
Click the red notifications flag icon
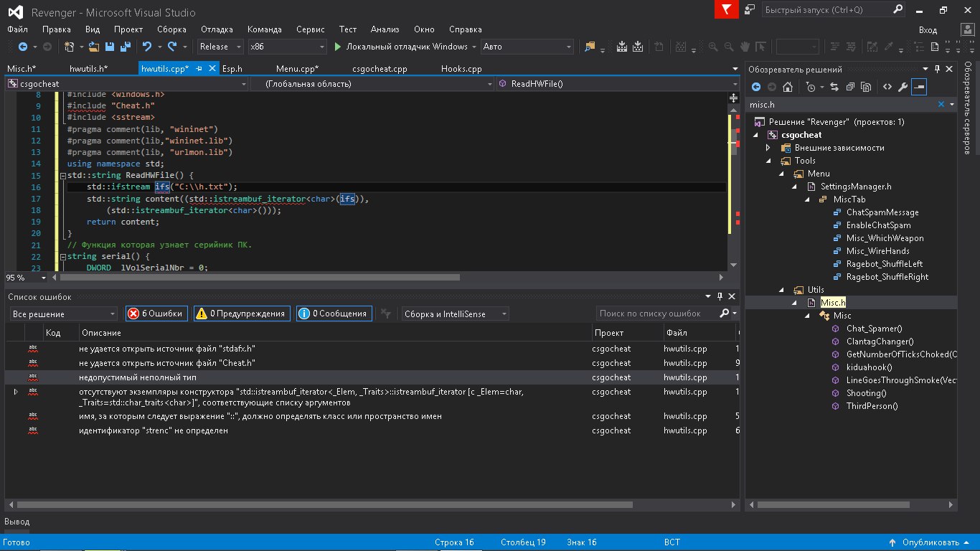[x=726, y=10]
